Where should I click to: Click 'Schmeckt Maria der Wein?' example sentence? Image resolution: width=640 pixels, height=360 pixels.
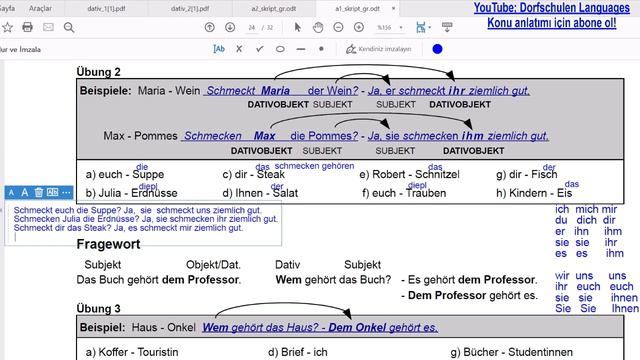[x=282, y=91]
